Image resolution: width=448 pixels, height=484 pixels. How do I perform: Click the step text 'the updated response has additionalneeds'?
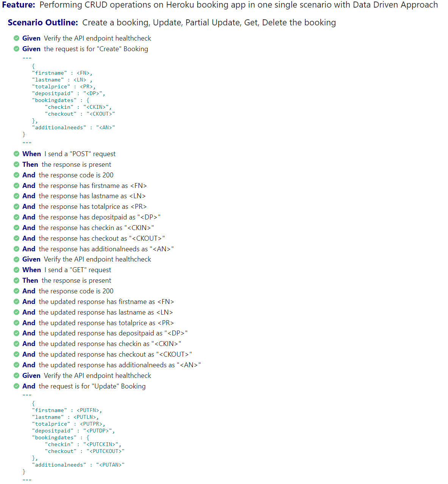[x=120, y=365]
